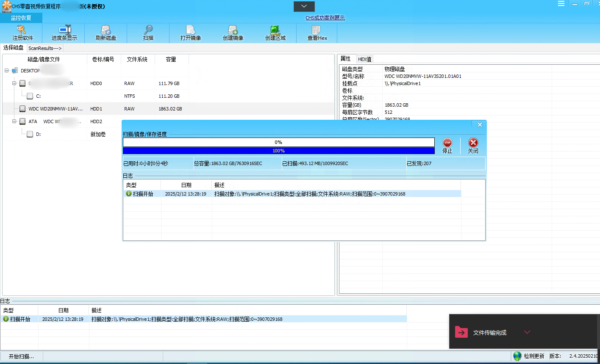Click the 已发现:207 counter text
The height and width of the screenshot is (364, 600).
pyautogui.click(x=419, y=163)
